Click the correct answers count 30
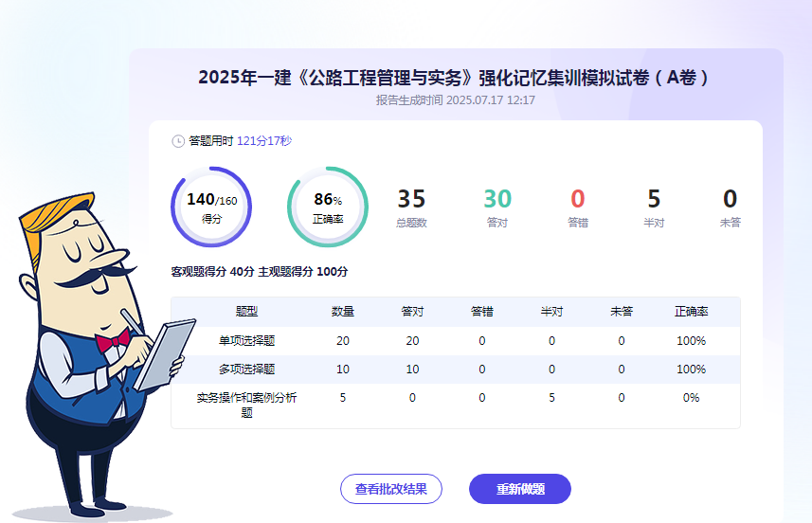Screen dimensions: 812x523 [497, 199]
